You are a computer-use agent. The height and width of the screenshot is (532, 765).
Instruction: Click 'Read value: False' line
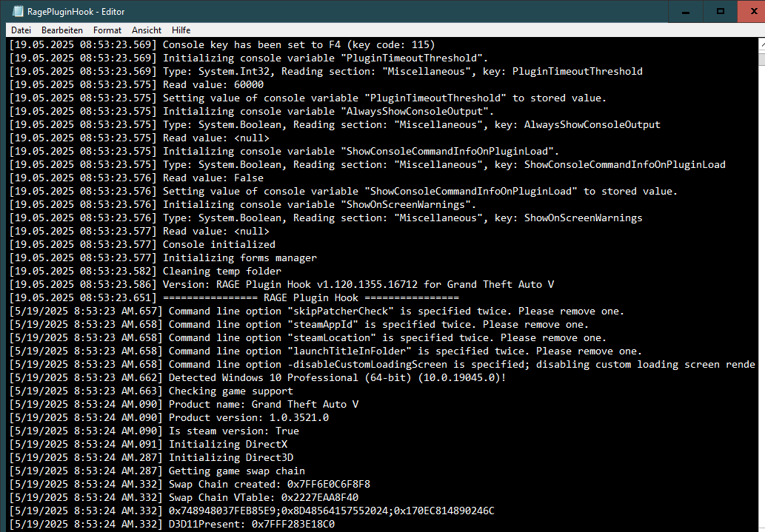[136, 178]
